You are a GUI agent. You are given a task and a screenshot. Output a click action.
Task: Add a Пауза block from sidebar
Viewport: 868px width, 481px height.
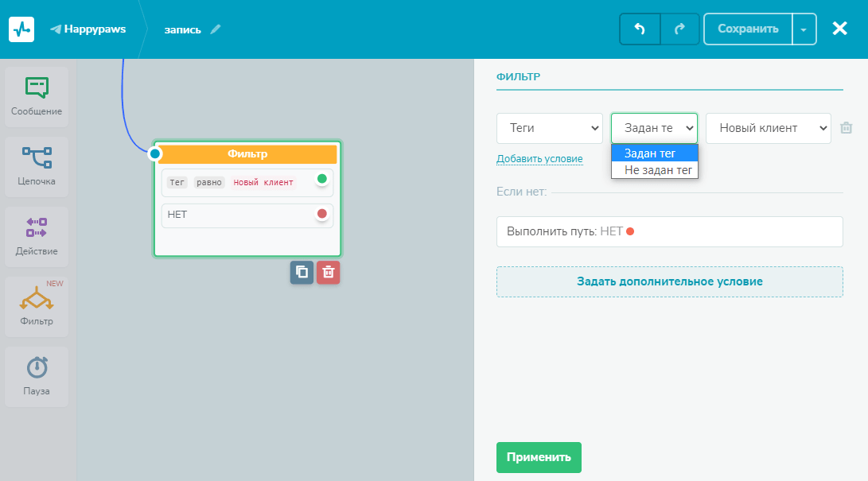[x=37, y=376]
